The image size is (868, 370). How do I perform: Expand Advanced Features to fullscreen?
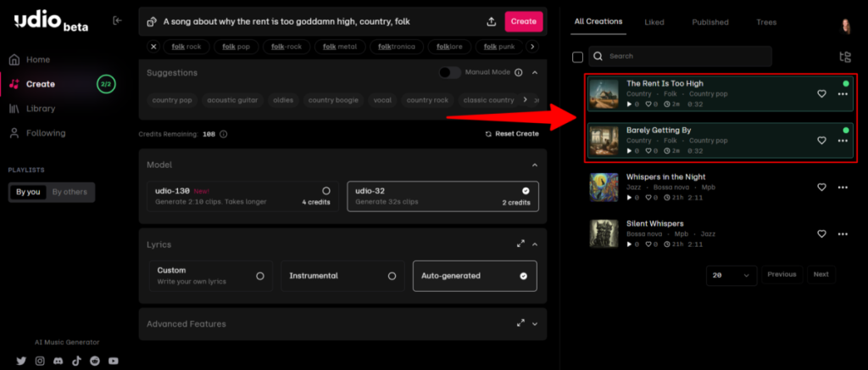pos(520,323)
